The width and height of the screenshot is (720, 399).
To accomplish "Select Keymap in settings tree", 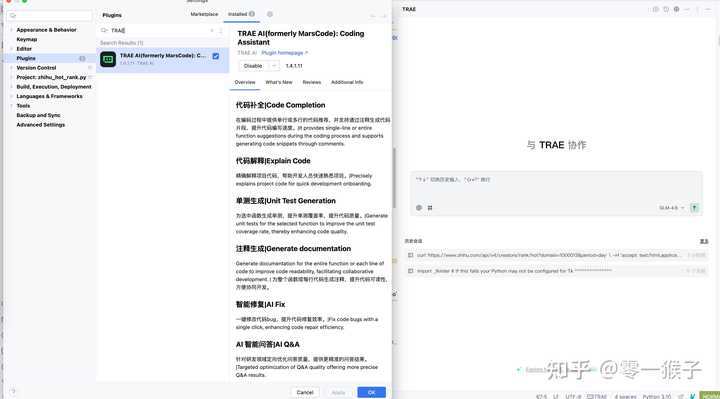I will pos(27,39).
